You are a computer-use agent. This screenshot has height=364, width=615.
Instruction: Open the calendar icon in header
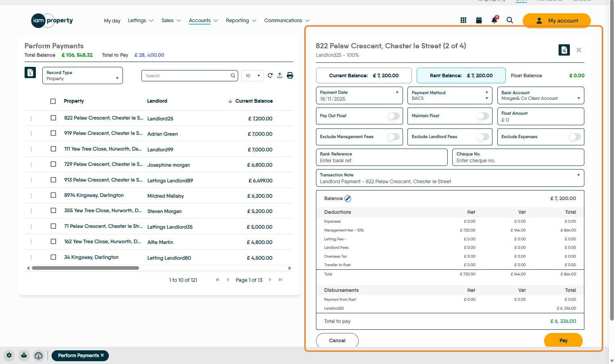click(x=479, y=20)
